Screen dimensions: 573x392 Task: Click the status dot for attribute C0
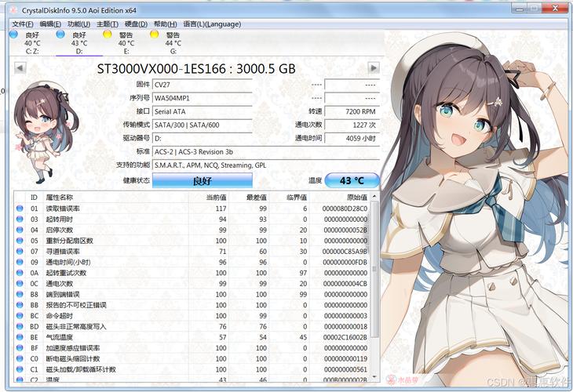[20, 359]
